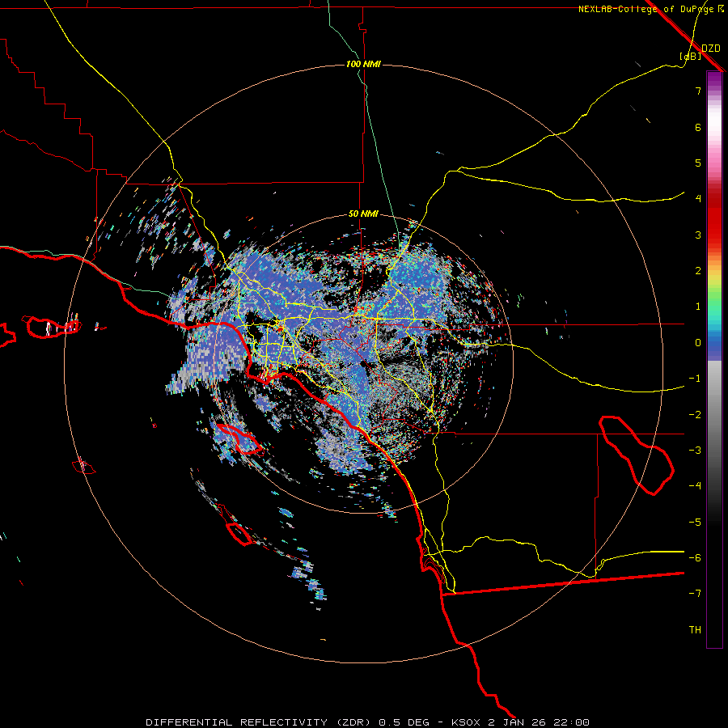Screen dimensions: 728x728
Task: Select the 7 dB scale value
Action: click(698, 91)
